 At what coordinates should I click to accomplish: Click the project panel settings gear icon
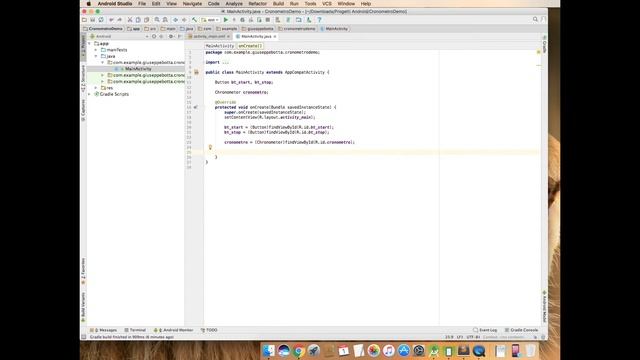tap(171, 36)
